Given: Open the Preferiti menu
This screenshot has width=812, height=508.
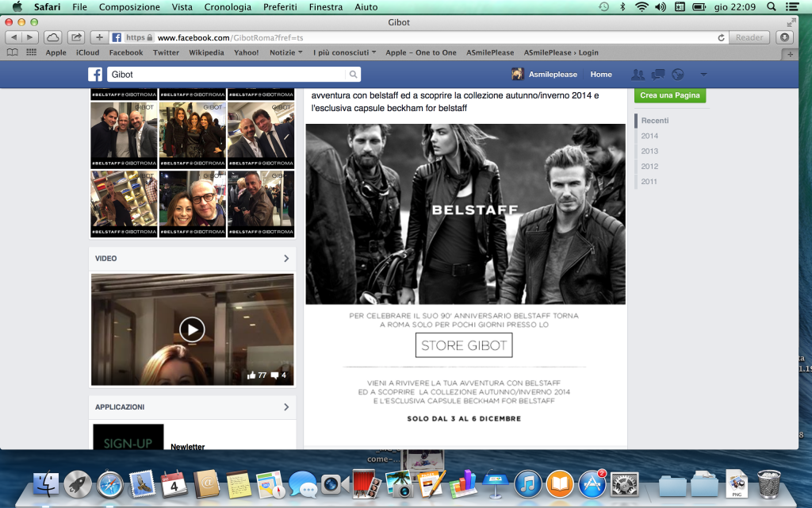Looking at the screenshot, I should [280, 7].
